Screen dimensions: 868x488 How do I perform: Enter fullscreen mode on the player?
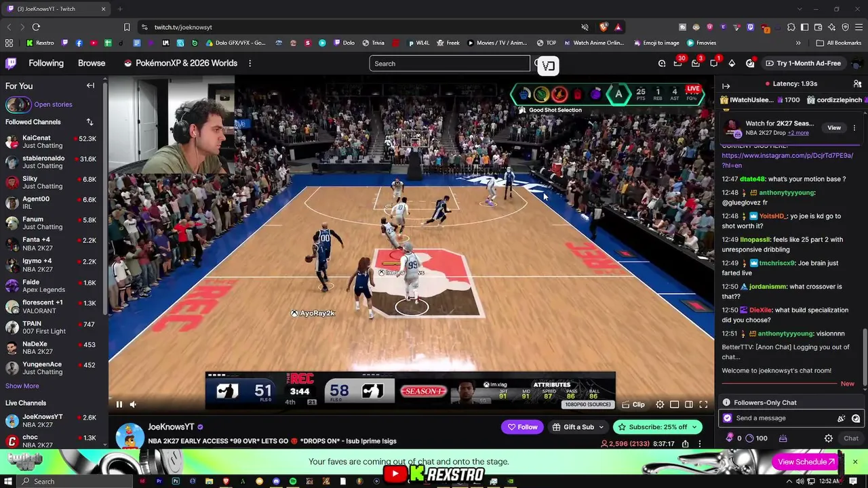(x=703, y=405)
